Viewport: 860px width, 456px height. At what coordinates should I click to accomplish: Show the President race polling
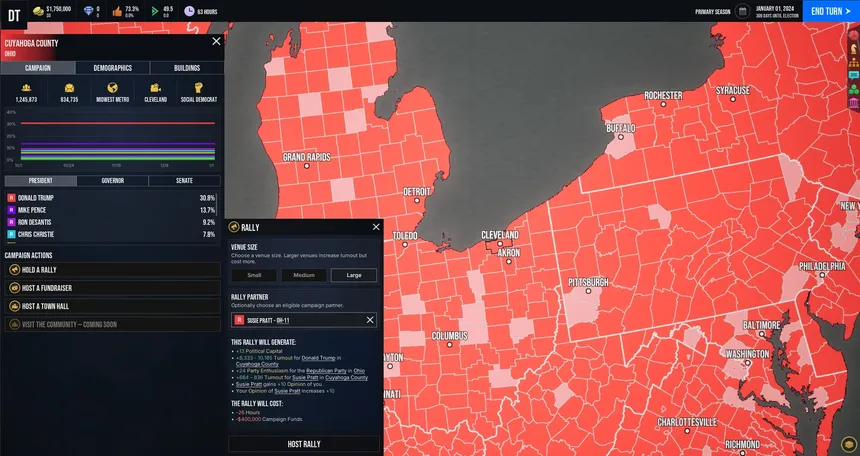point(41,181)
